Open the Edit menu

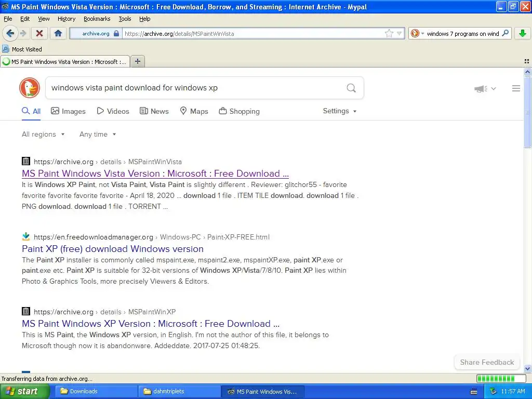click(x=25, y=19)
